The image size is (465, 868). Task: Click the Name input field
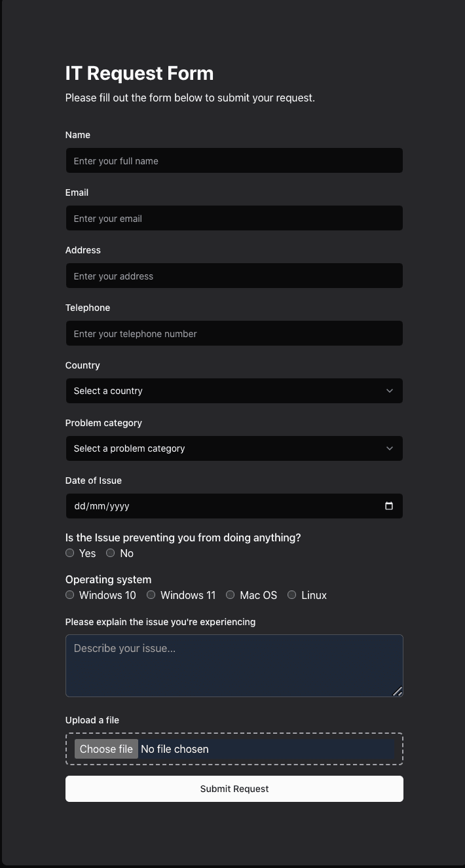pos(234,160)
